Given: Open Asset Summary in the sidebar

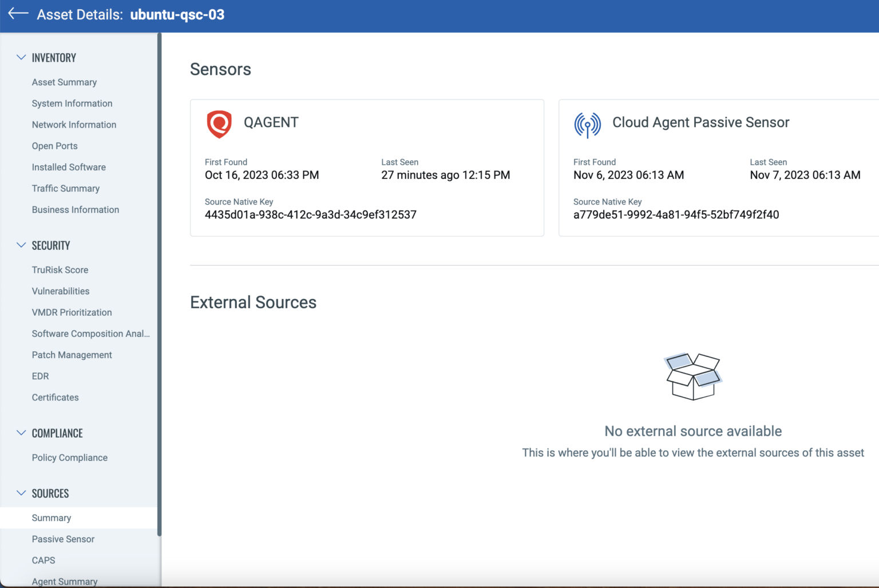Looking at the screenshot, I should [x=64, y=82].
